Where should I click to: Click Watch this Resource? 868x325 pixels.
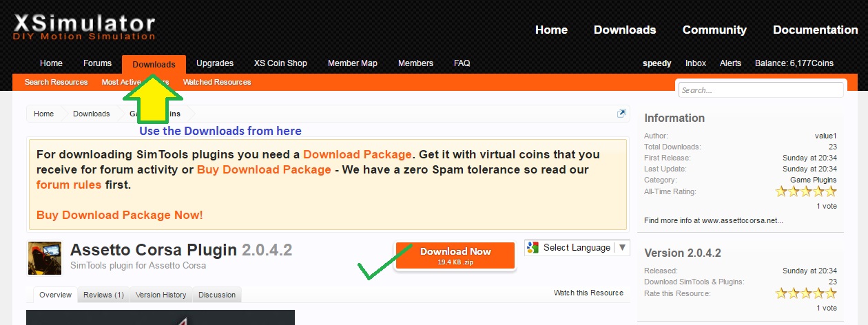(588, 293)
